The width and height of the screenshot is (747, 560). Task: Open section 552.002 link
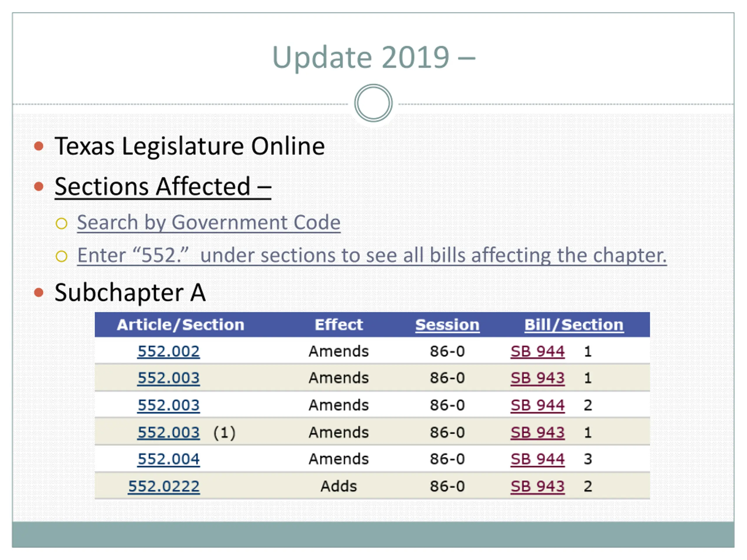169,351
